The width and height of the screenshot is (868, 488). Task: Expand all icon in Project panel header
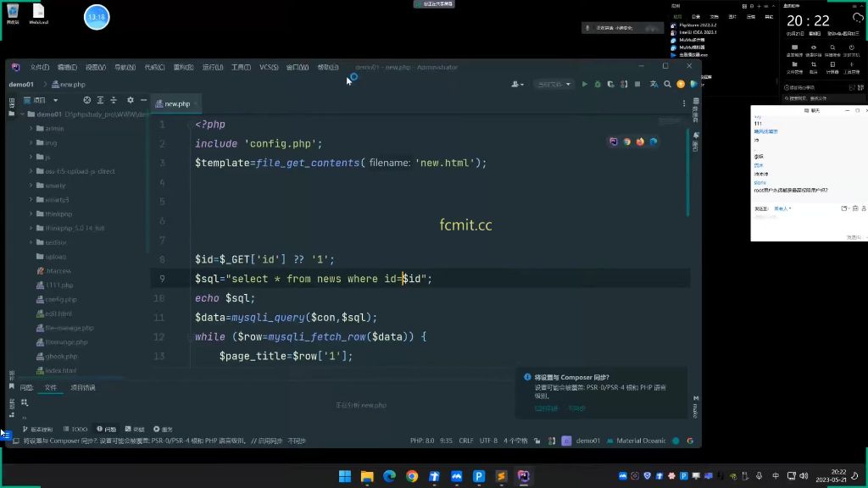pyautogui.click(x=100, y=100)
